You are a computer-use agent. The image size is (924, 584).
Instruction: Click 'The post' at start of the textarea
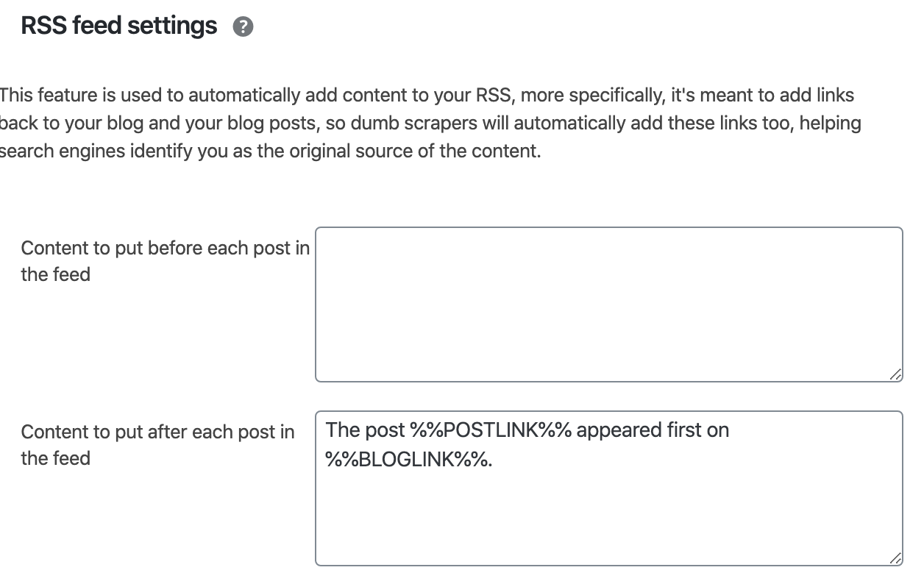point(365,430)
